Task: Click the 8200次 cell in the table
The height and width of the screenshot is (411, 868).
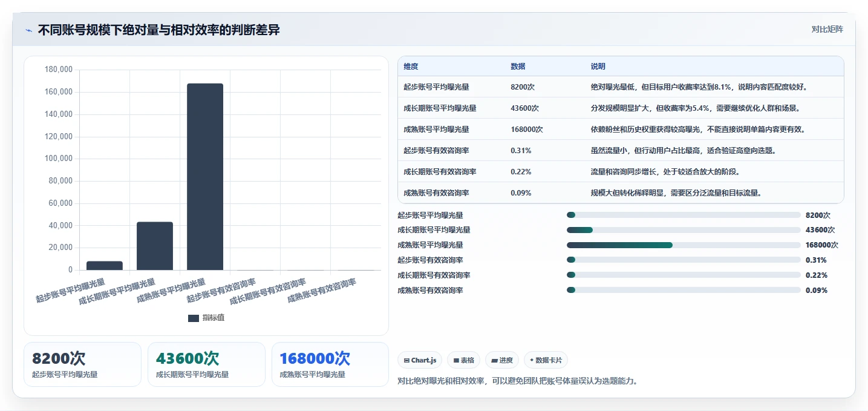Action: [x=523, y=87]
